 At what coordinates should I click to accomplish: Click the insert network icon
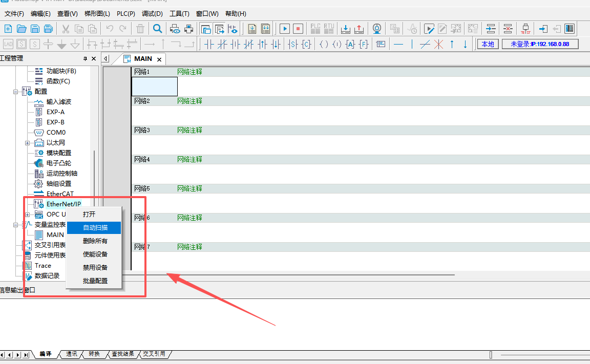pos(491,29)
